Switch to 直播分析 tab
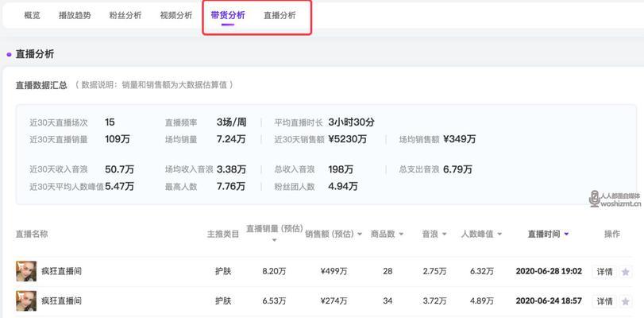The width and height of the screenshot is (644, 318). click(x=280, y=15)
